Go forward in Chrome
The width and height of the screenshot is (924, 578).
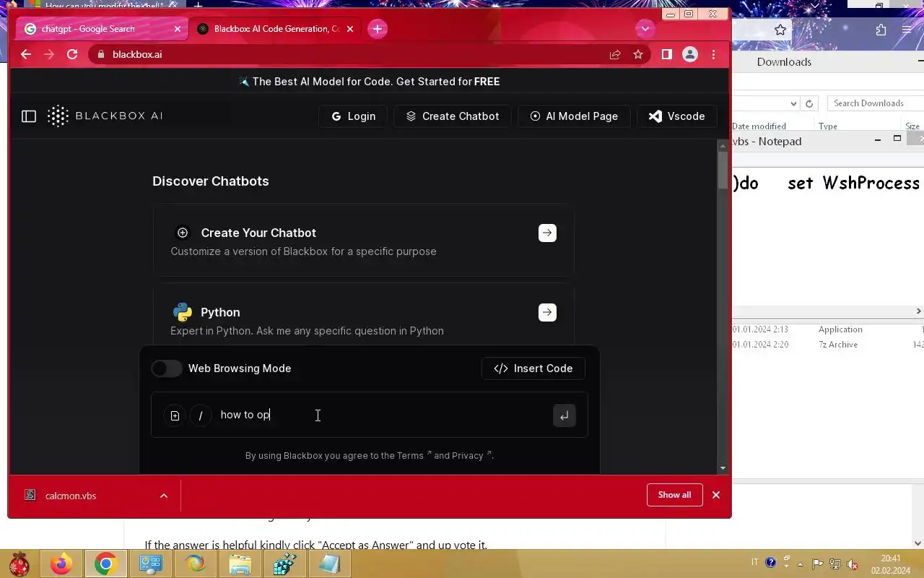point(49,54)
